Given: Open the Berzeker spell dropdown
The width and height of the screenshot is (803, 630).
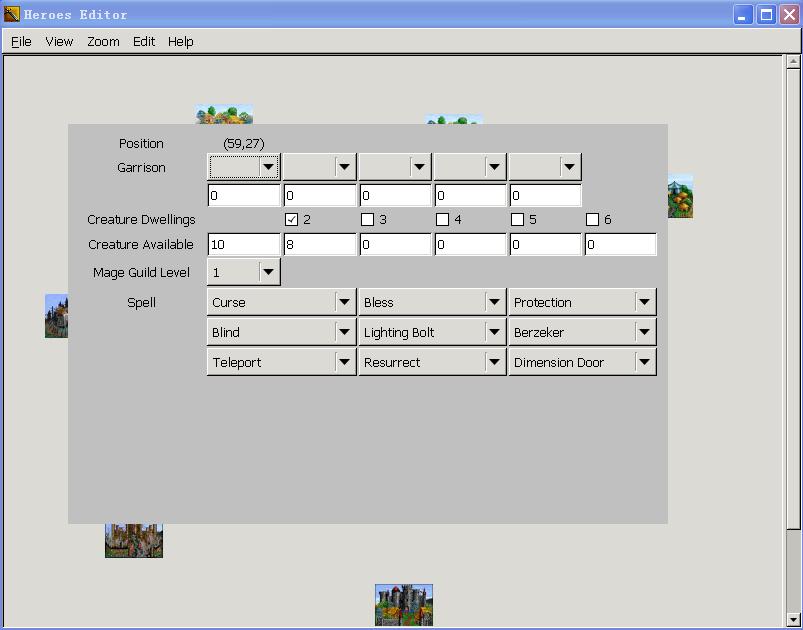Looking at the screenshot, I should pyautogui.click(x=582, y=332).
